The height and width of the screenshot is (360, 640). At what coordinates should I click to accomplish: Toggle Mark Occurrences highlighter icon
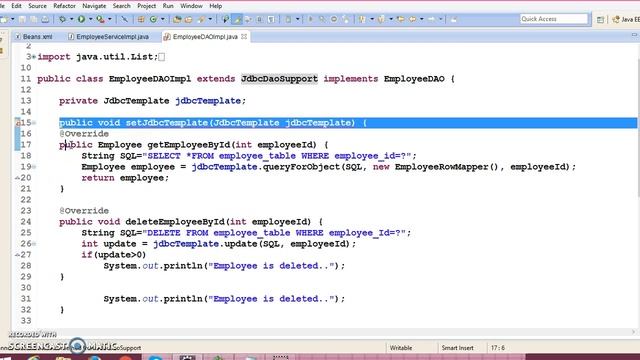(237, 19)
